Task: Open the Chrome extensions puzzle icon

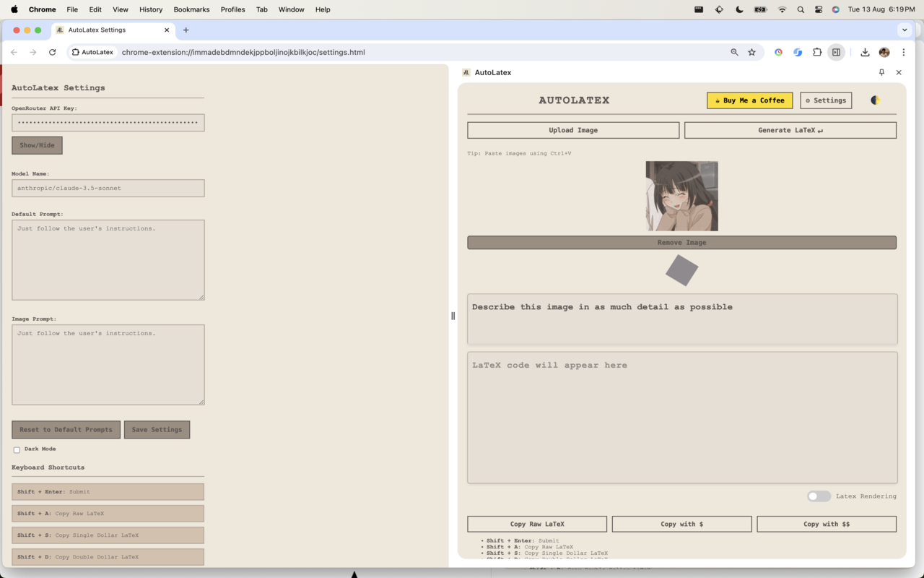Action: pos(817,52)
